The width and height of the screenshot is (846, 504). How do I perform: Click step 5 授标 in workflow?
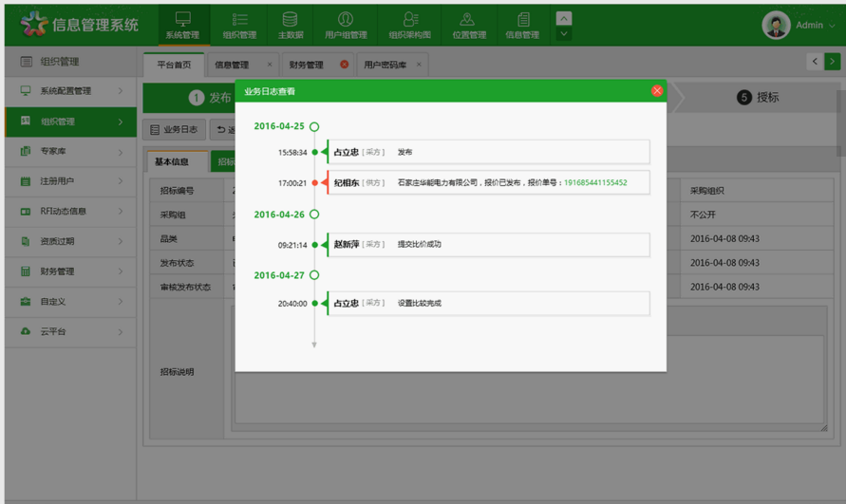[758, 98]
